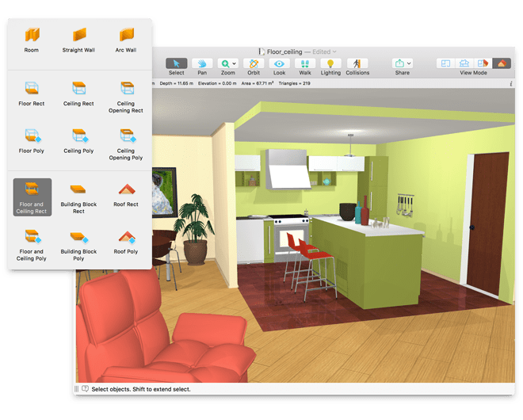
Task: Activate the Orbit camera tool
Action: [x=254, y=63]
